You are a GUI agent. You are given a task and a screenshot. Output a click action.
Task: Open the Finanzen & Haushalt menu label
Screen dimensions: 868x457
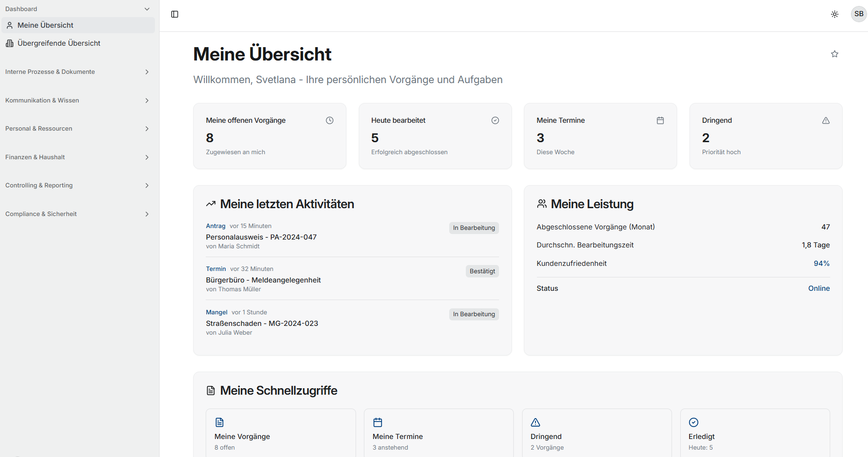click(x=35, y=157)
